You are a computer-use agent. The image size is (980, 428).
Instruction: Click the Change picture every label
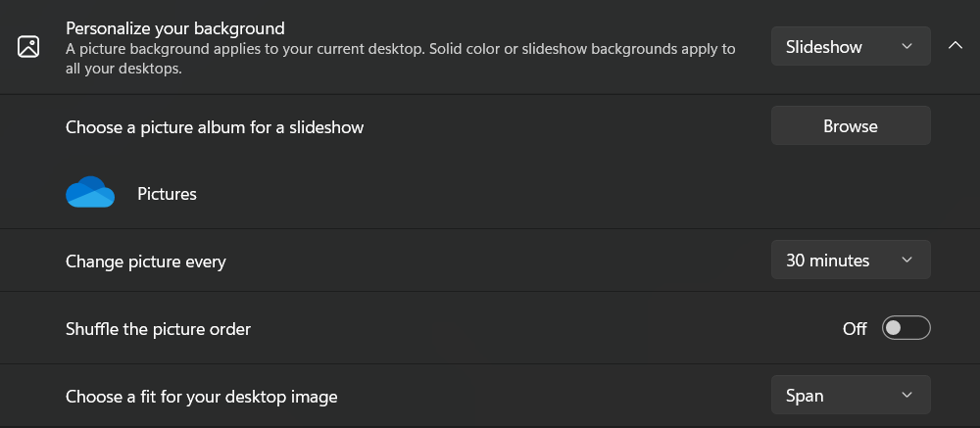[x=146, y=262]
